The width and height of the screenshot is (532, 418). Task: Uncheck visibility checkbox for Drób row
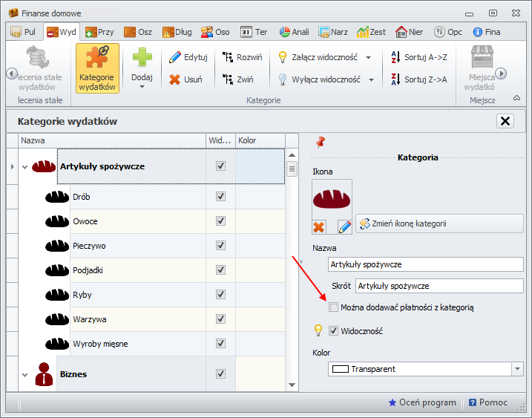coord(220,197)
